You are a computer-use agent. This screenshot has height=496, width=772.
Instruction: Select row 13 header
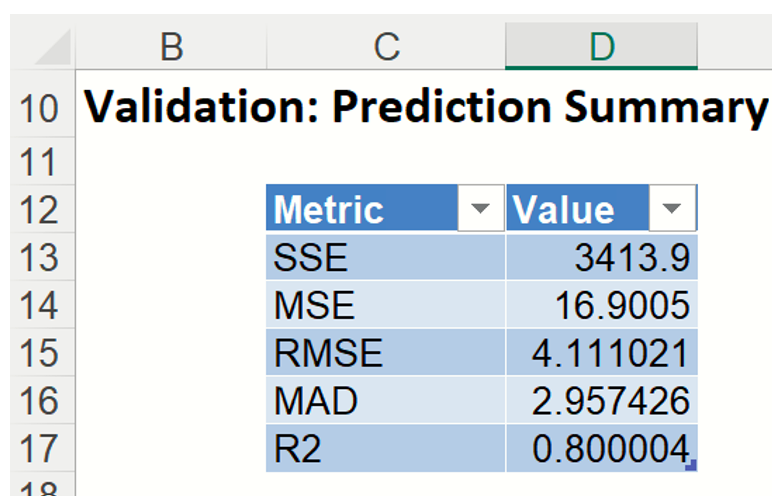coord(38,258)
